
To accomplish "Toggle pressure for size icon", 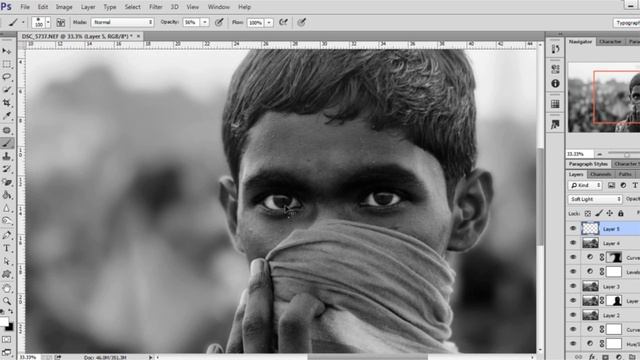I will [302, 22].
